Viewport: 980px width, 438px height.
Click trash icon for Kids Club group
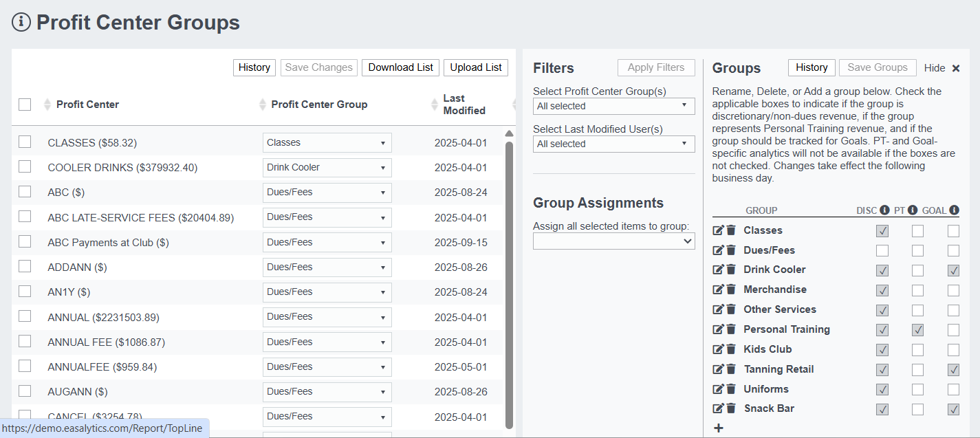(x=731, y=349)
